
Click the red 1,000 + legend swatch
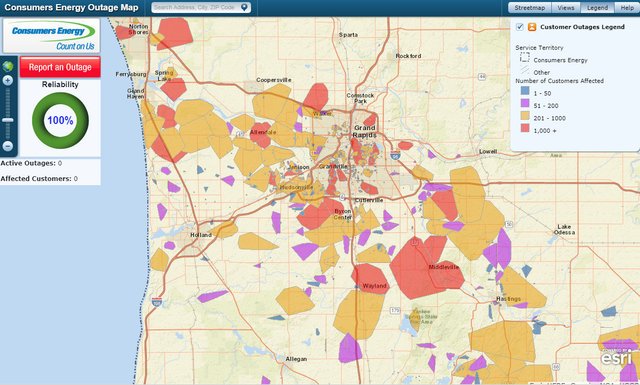coord(525,128)
